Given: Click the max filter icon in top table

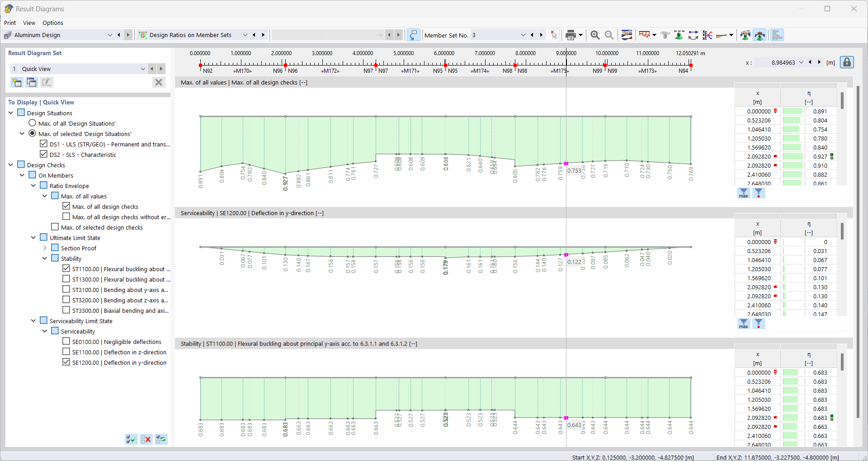Looking at the screenshot, I should (744, 193).
